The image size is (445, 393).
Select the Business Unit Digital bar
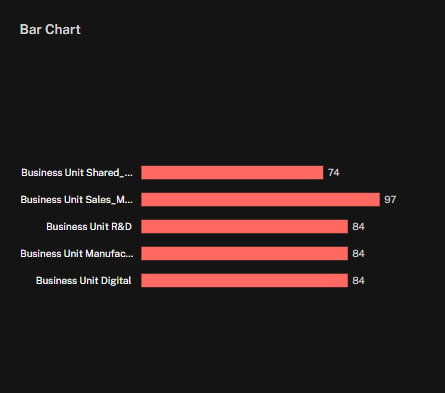pyautogui.click(x=244, y=281)
